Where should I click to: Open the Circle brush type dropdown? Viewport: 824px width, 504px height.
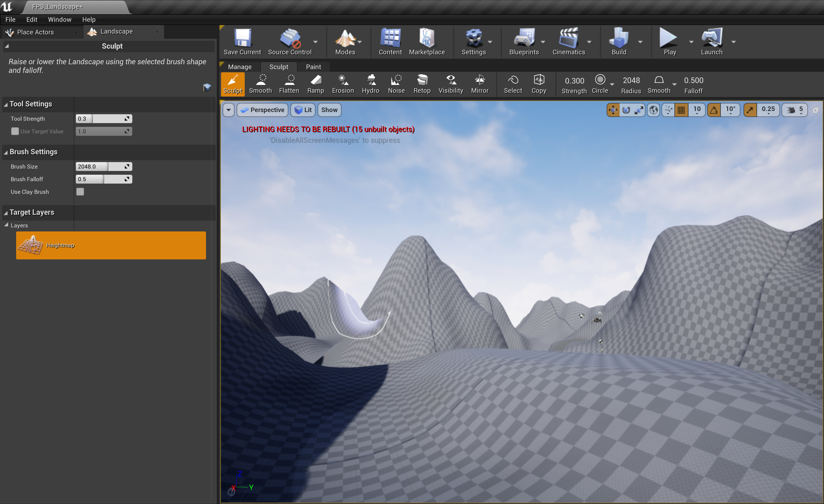(x=612, y=84)
